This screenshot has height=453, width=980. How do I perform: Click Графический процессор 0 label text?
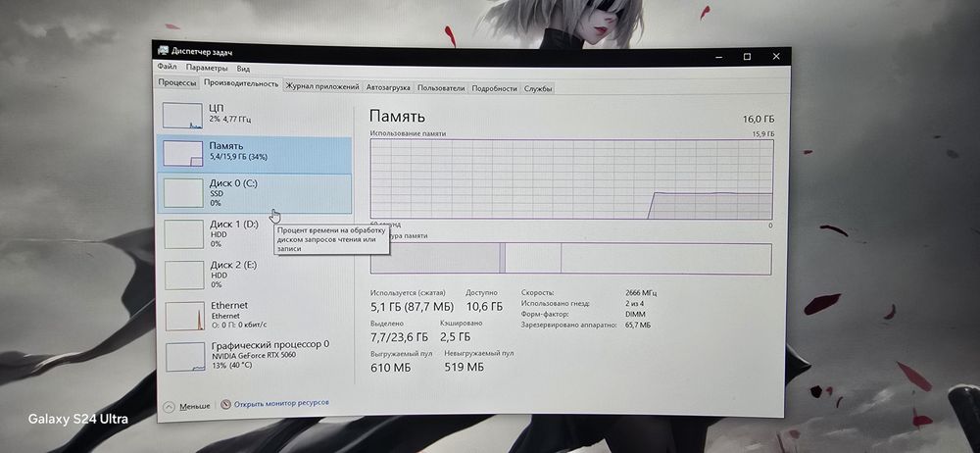click(x=270, y=345)
